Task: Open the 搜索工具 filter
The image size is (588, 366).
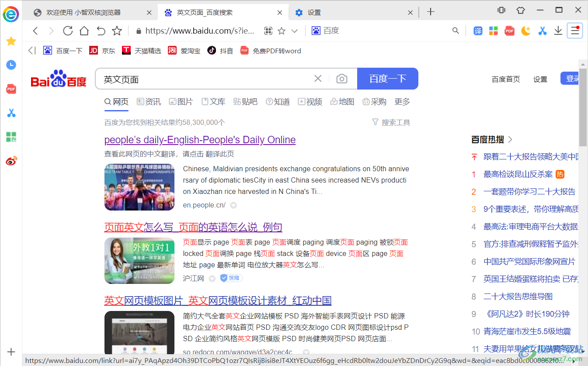Action: tap(391, 123)
